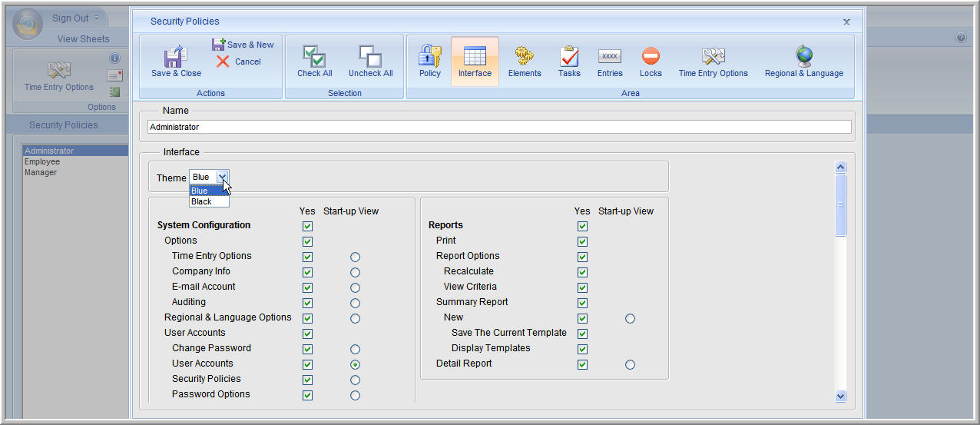Toggle the Reports checkbox
980x425 pixels.
[x=582, y=226]
